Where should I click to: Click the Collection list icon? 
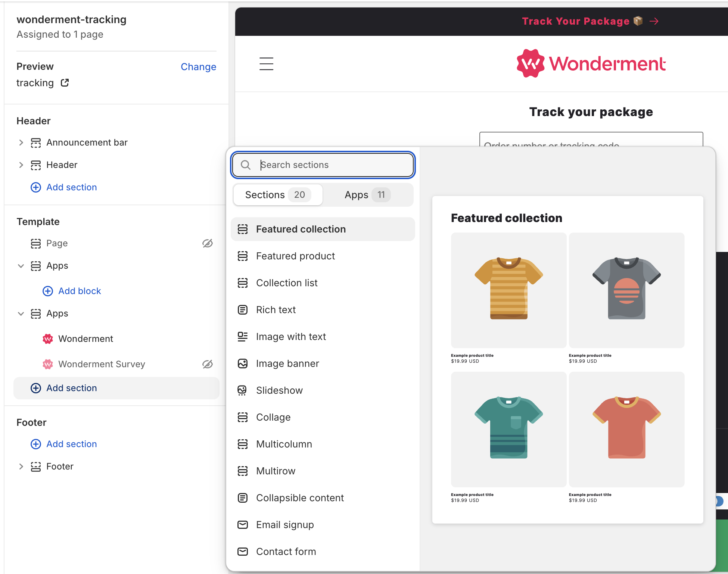coord(243,283)
